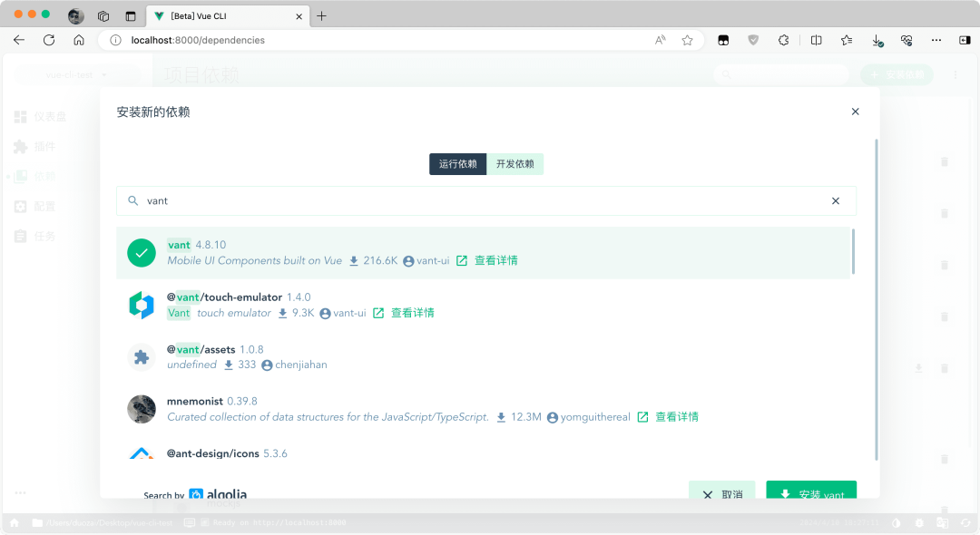
Task: Click the site information icon in address bar
Action: click(115, 40)
